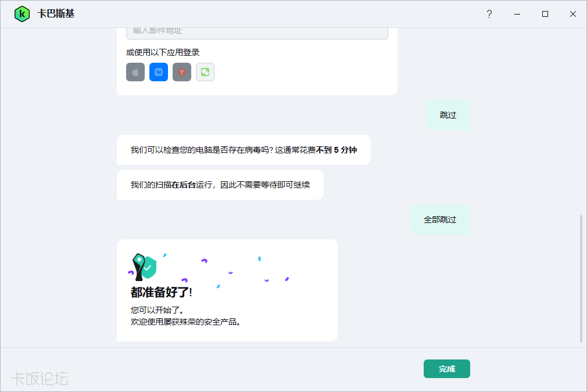Click the 都准备好了 heading
This screenshot has width=587, height=392.
click(x=162, y=292)
